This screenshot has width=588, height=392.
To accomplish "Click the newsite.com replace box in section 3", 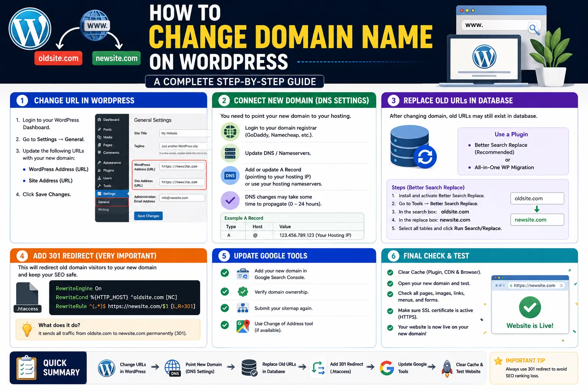I will click(537, 220).
